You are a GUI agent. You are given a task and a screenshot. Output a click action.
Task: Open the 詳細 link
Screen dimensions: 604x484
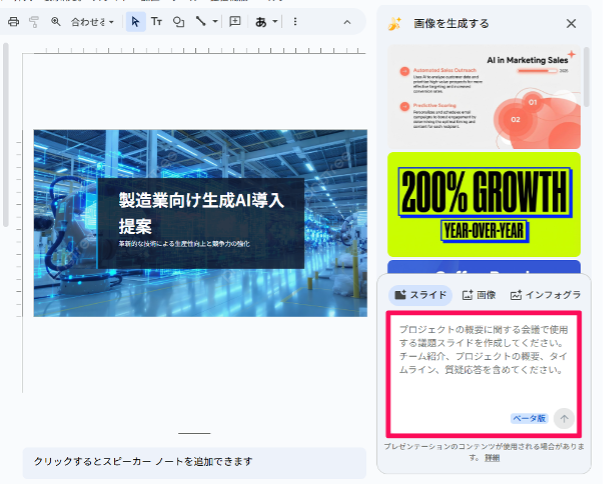[492, 458]
